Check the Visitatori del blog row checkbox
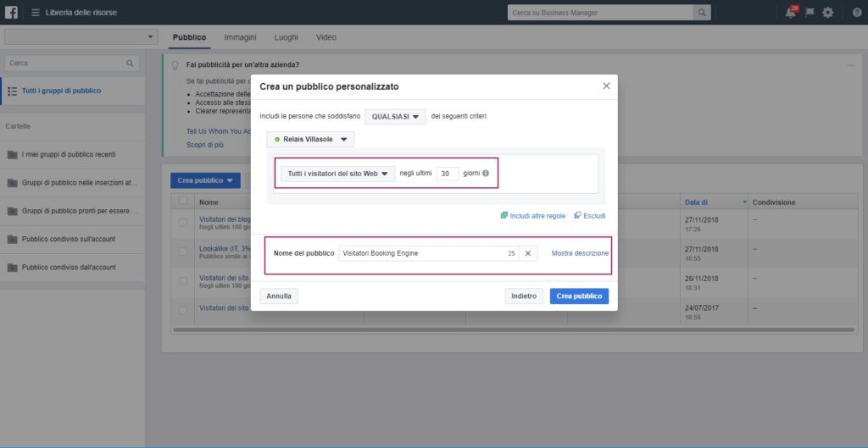This screenshot has width=868, height=448. [x=182, y=223]
